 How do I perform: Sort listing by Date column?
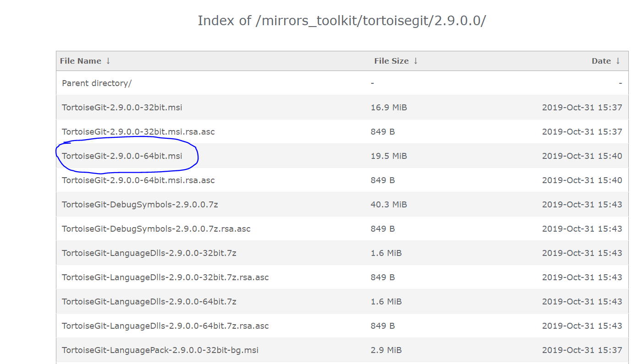coord(601,61)
